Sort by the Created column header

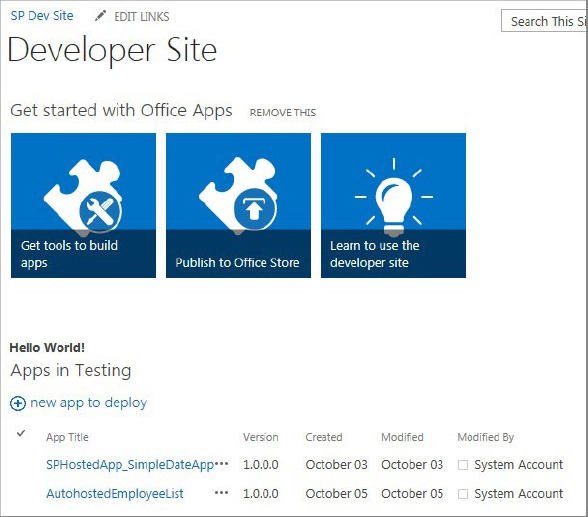pos(324,437)
